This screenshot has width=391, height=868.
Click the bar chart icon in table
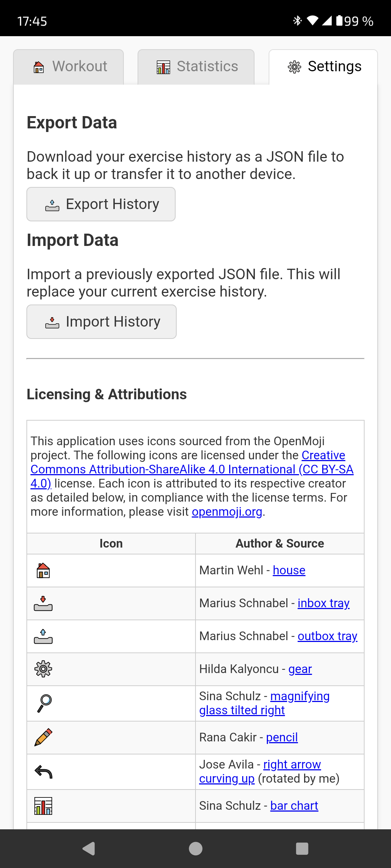click(43, 806)
